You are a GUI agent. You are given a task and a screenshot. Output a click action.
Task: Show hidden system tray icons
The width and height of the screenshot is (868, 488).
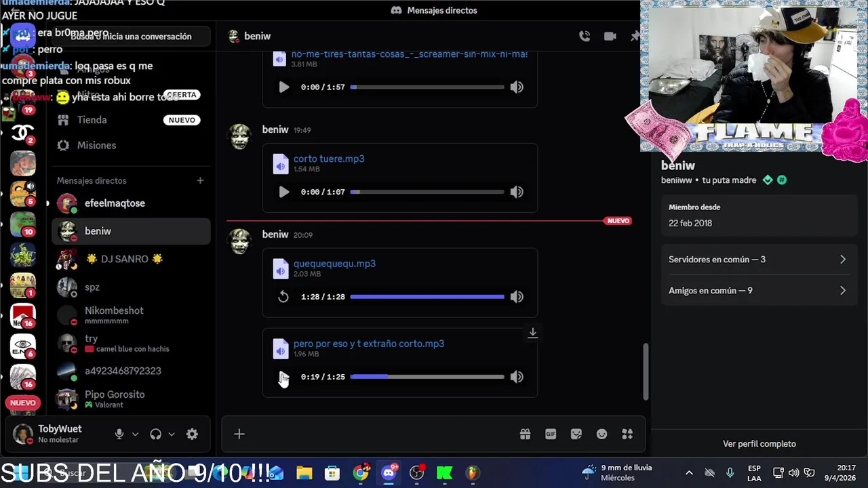(689, 472)
